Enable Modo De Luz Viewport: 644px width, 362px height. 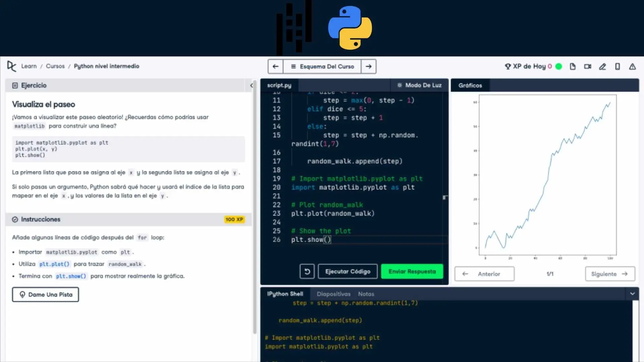[419, 85]
